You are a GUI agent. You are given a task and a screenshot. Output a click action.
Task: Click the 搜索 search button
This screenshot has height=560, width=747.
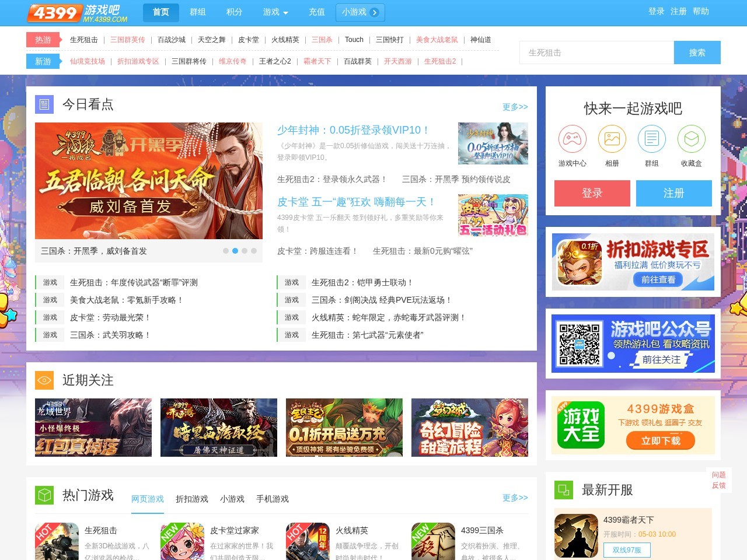tap(697, 52)
